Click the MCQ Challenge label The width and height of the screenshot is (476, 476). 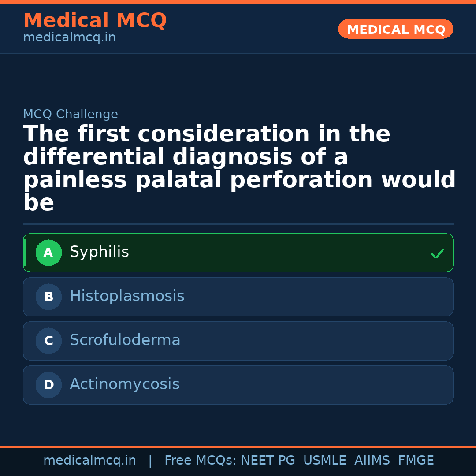tap(71, 115)
